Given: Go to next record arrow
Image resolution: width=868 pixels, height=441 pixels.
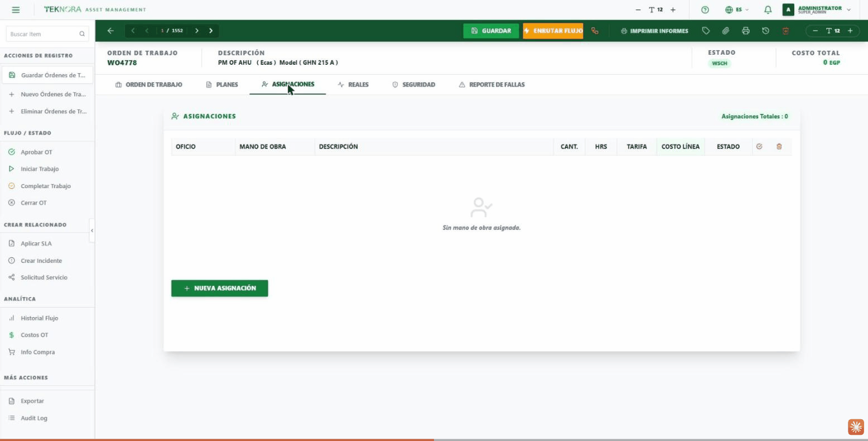Looking at the screenshot, I should tap(197, 31).
